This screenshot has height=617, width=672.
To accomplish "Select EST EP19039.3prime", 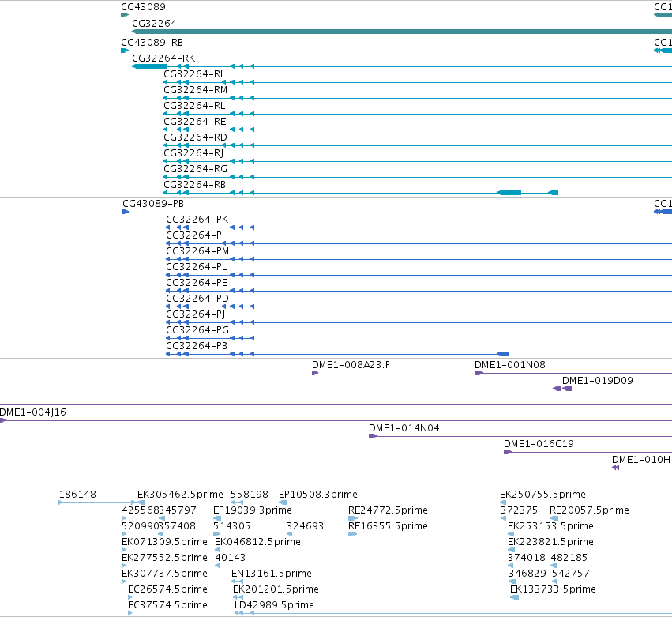I will (253, 510).
